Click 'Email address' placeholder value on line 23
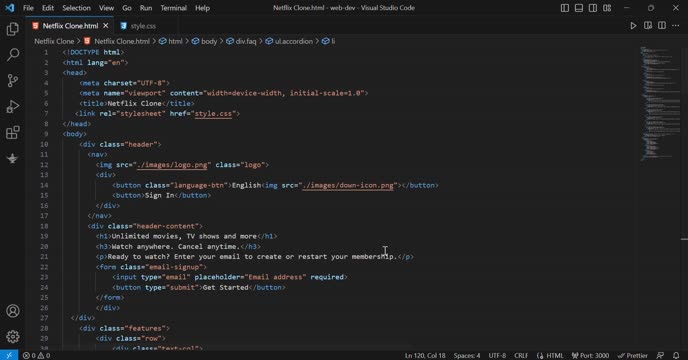Viewport: 688px width, 360px height. (x=275, y=277)
